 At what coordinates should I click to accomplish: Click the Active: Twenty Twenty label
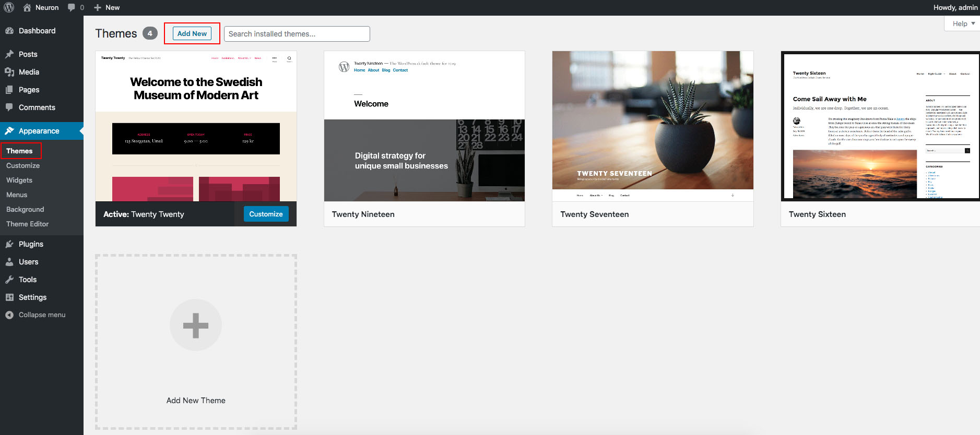coord(144,214)
